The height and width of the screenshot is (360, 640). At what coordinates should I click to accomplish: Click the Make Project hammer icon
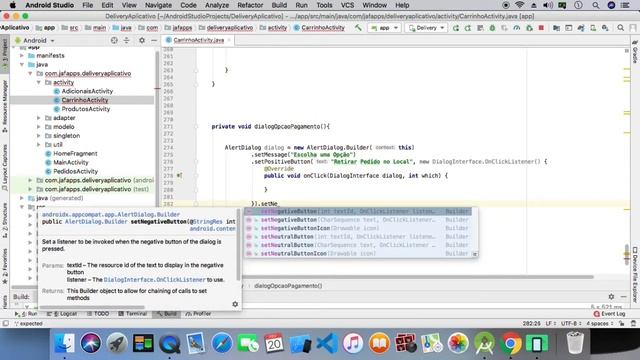coord(358,28)
